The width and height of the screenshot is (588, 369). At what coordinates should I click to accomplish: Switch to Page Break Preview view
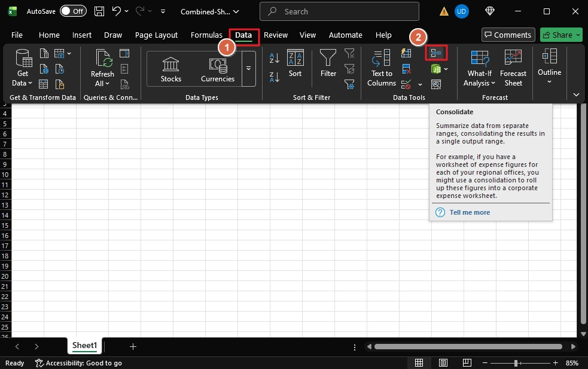coord(467,363)
